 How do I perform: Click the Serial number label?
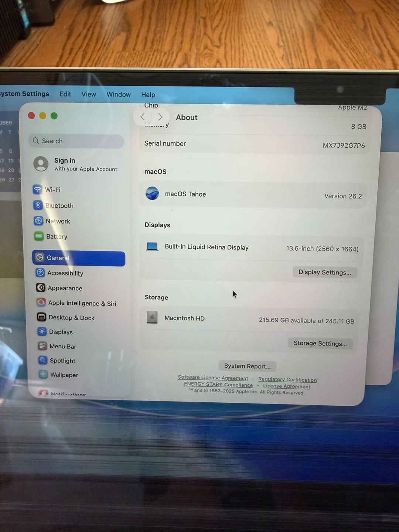pyautogui.click(x=165, y=143)
